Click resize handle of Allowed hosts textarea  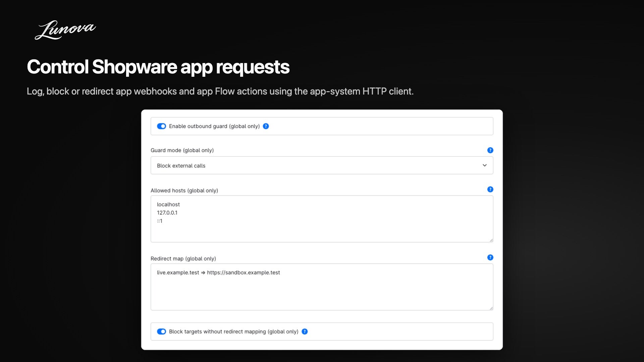491,240
